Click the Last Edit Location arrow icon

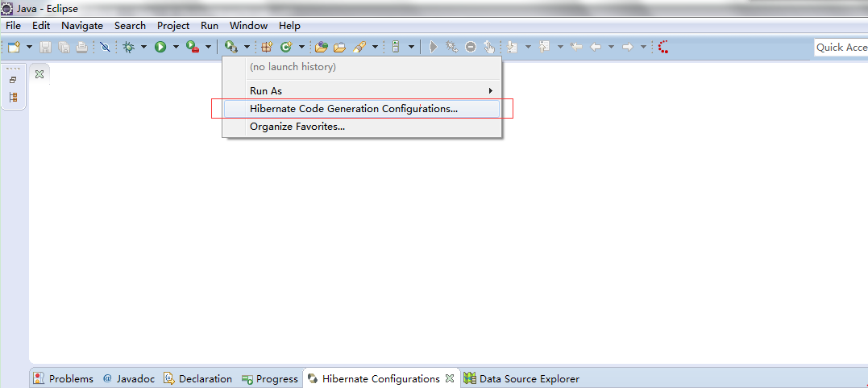click(576, 47)
